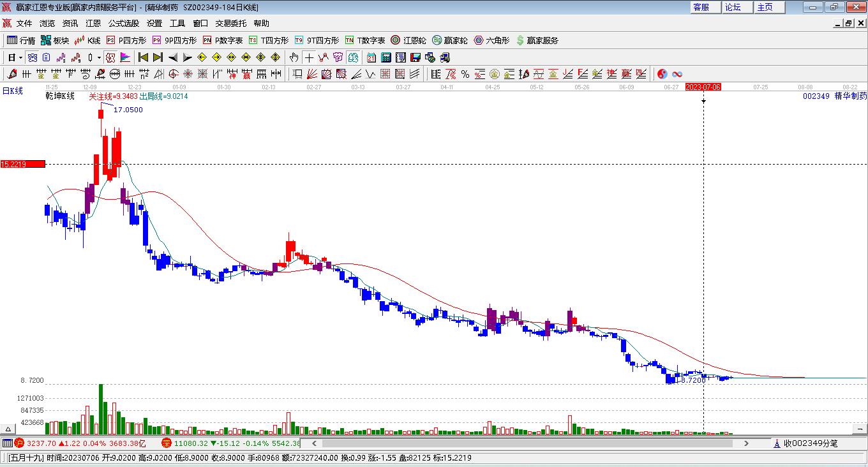Expand the indicator panel triangle at bottom-left

click(x=8, y=429)
